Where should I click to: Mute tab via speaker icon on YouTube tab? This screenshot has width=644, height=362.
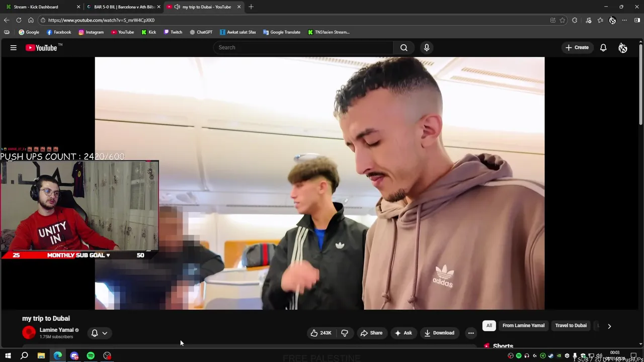click(x=177, y=7)
